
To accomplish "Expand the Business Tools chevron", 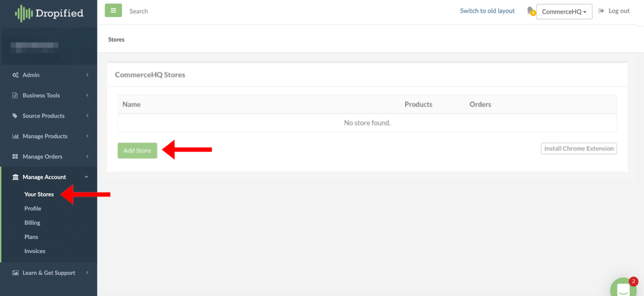I will (x=87, y=95).
